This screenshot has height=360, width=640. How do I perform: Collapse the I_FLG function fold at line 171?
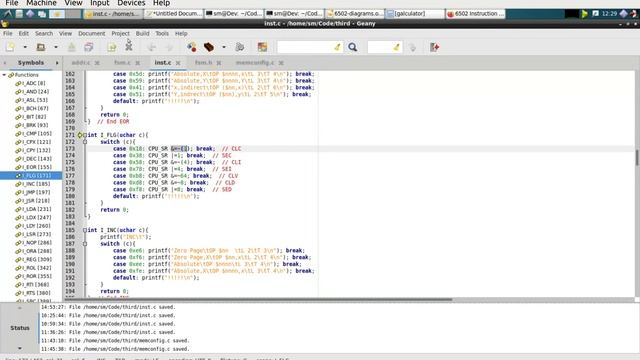(x=85, y=135)
